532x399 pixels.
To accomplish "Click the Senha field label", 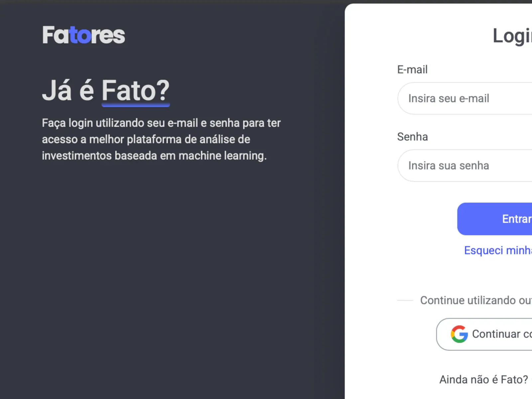I will pos(412,137).
